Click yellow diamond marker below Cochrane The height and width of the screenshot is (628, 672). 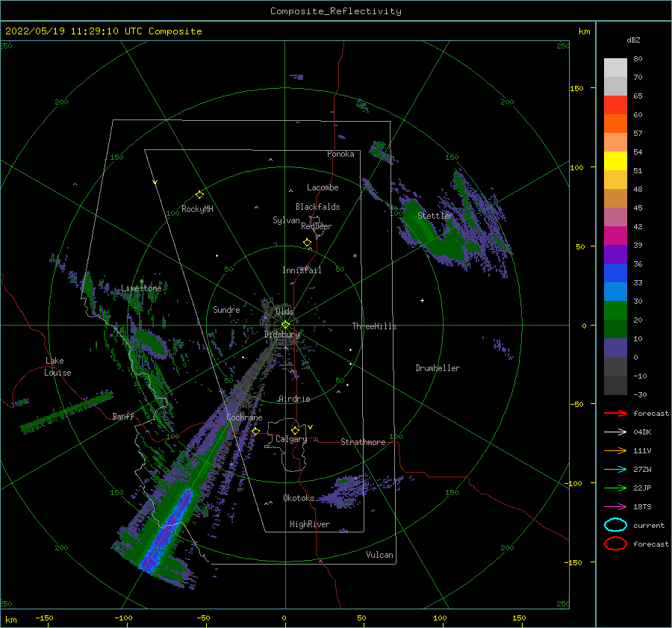pos(256,432)
